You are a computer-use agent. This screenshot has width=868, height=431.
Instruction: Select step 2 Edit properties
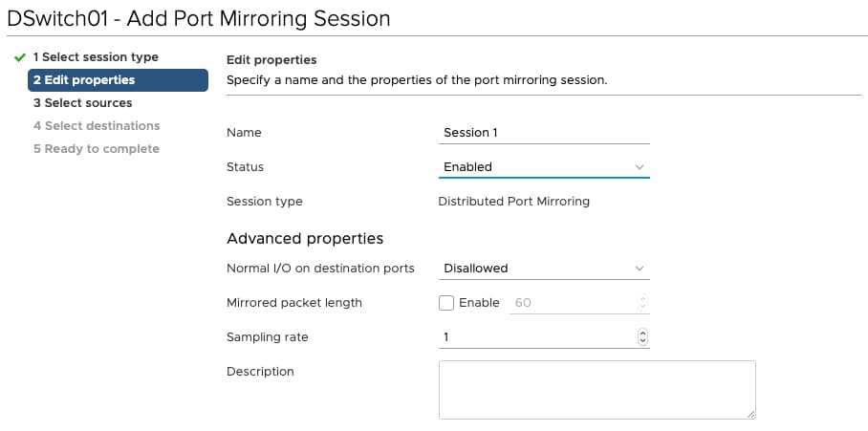pos(118,79)
